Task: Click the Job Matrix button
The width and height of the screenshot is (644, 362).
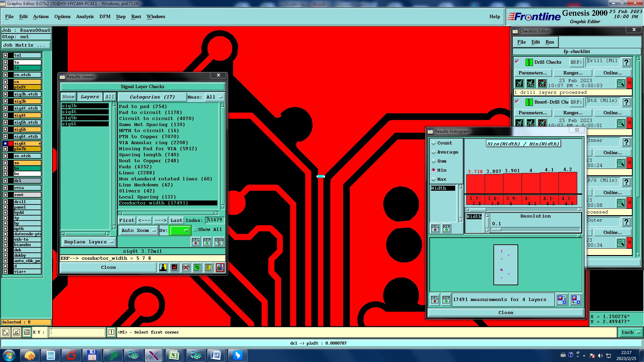Action: coord(26,45)
